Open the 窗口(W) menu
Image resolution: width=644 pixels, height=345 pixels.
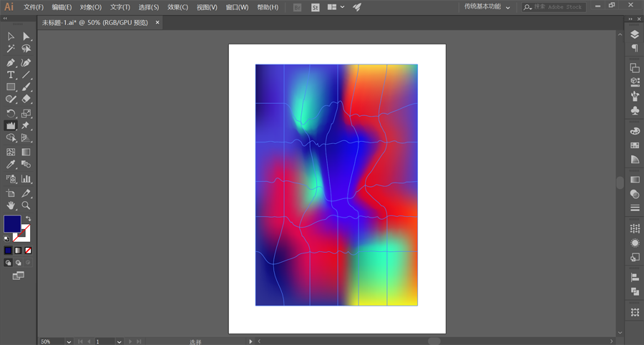(237, 7)
